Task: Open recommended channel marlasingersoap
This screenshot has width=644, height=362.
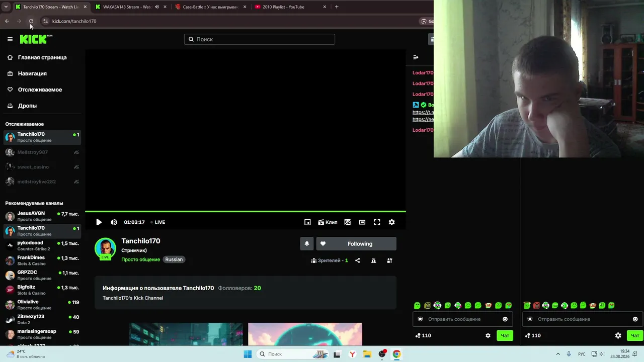Action: [x=42, y=334]
